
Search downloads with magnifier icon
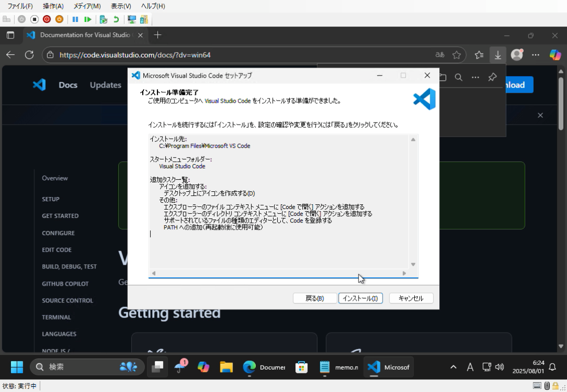(459, 77)
